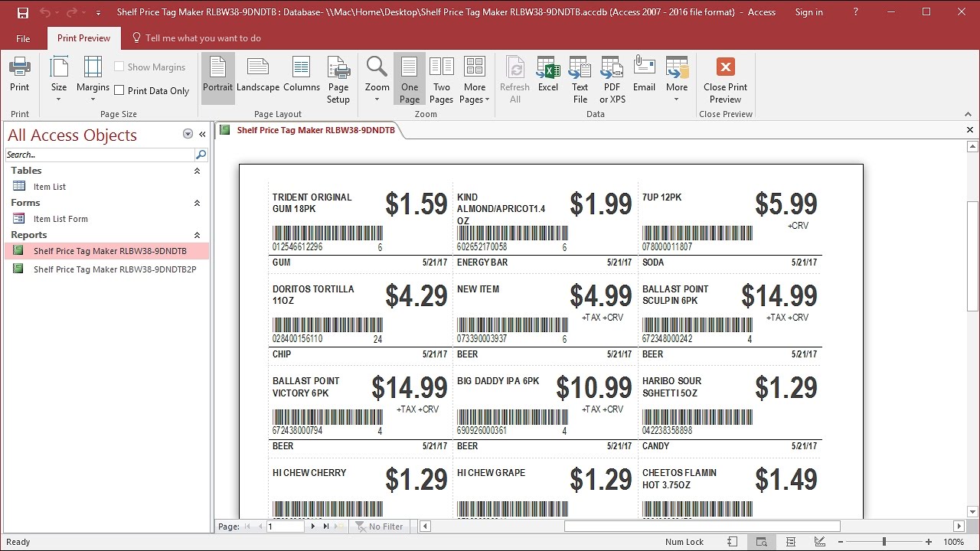
Task: Click the current page number box
Action: tap(286, 527)
